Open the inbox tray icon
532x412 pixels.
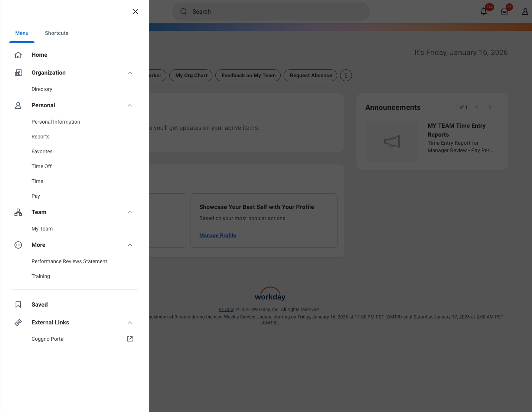[504, 12]
